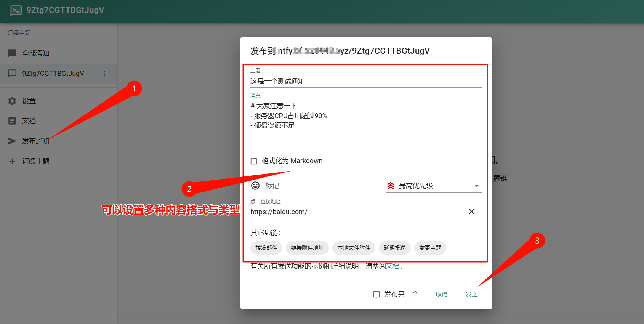
Task: Focus the 标记 tags input field
Action: [324, 186]
